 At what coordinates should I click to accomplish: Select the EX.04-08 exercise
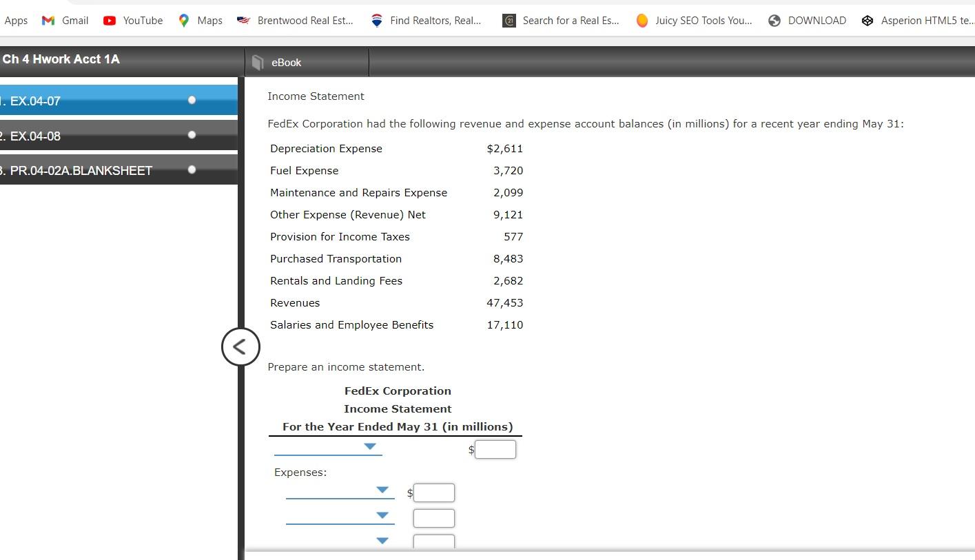pyautogui.click(x=119, y=136)
